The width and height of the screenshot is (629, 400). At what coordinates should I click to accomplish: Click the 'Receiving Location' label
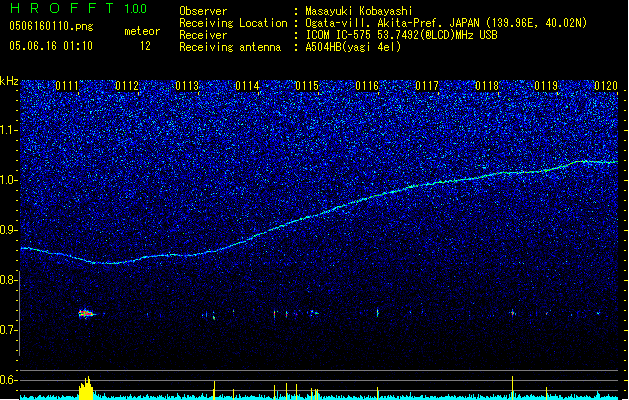[x=233, y=23]
